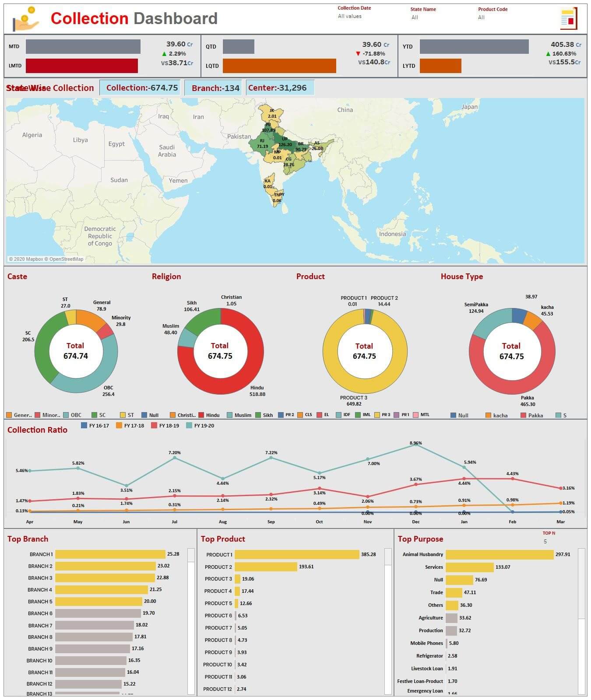591x700 pixels.
Task: Select the FY 19-20 legend swatch
Action: 189,426
